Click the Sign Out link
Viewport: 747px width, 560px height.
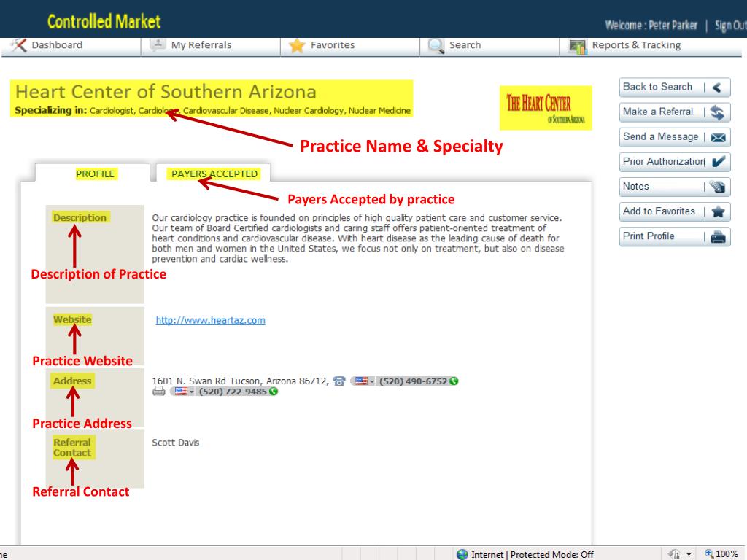[730, 26]
